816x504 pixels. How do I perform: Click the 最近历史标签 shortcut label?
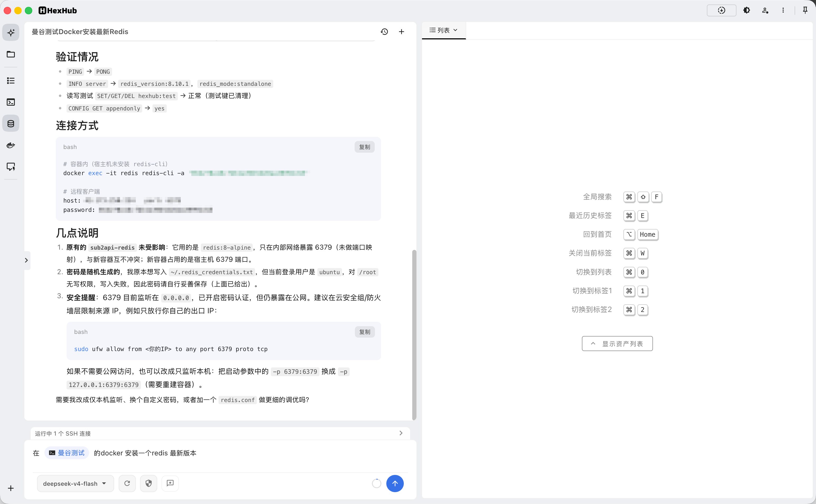point(590,216)
